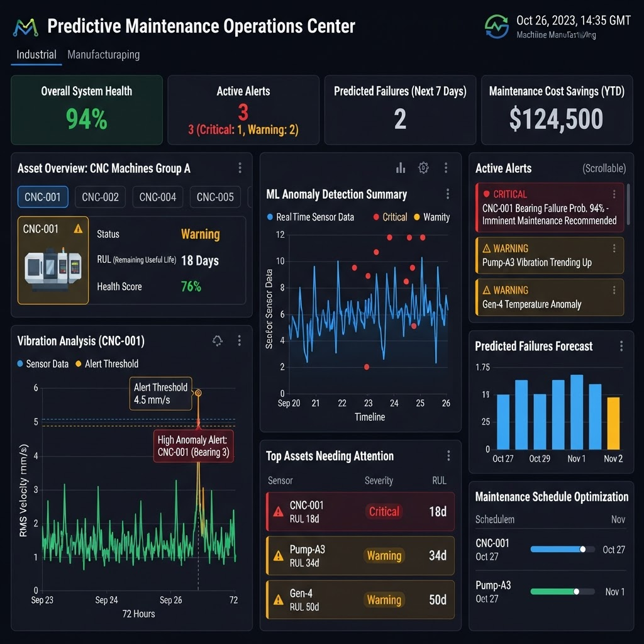Image resolution: width=644 pixels, height=644 pixels.
Task: Click the app logo beside the dashboard title
Action: 26,27
